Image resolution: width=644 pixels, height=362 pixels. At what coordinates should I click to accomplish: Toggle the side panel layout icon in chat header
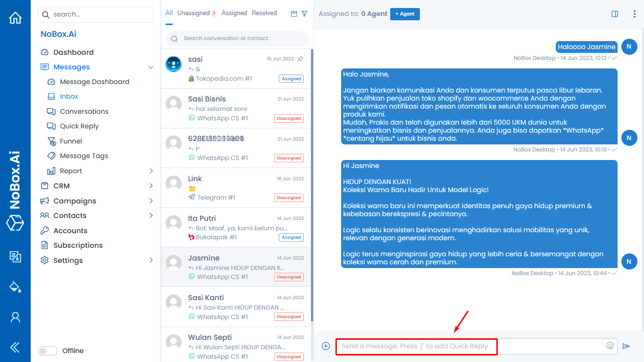[615, 14]
